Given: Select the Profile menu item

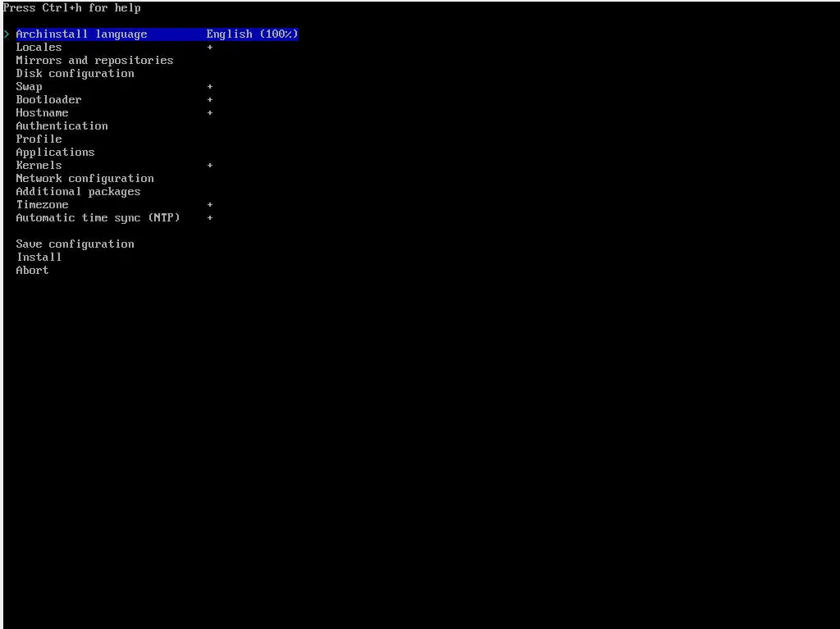Looking at the screenshot, I should [39, 139].
